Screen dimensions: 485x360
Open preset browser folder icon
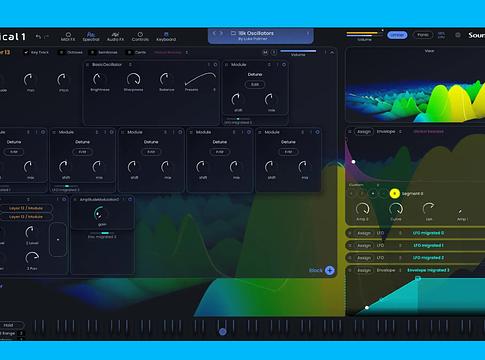[x=233, y=33]
